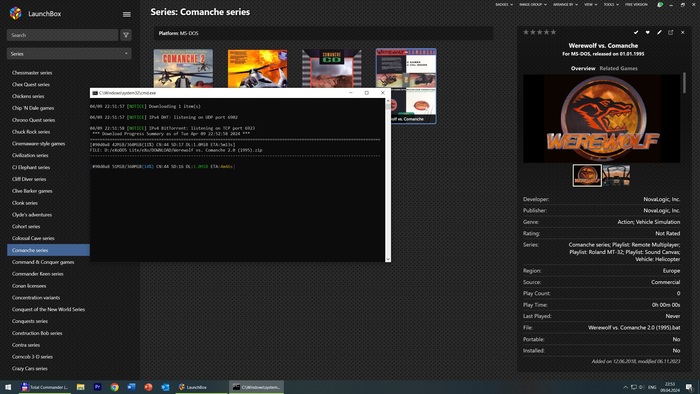Select the cockpit screenshot thumbnail in details
This screenshot has width=700, height=394.
pos(617,175)
